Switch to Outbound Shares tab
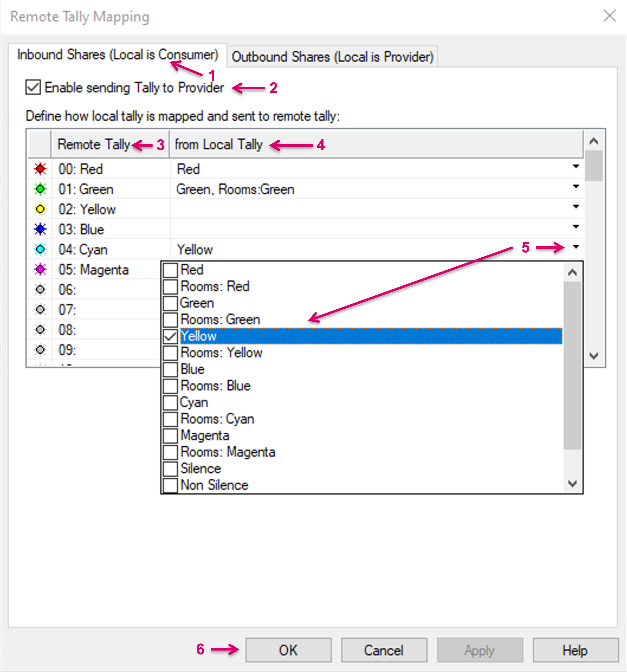The width and height of the screenshot is (627, 672). click(x=332, y=57)
